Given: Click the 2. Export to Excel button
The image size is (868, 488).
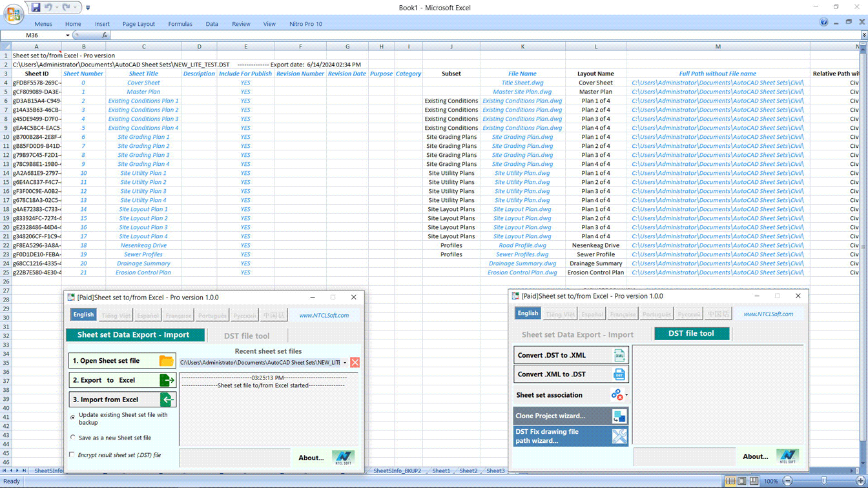Looking at the screenshot, I should coord(122,380).
